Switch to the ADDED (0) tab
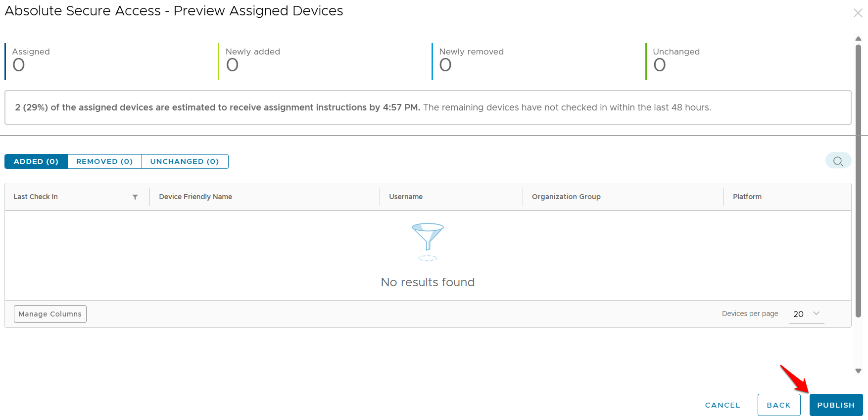Image resolution: width=868 pixels, height=420 pixels. pos(36,161)
